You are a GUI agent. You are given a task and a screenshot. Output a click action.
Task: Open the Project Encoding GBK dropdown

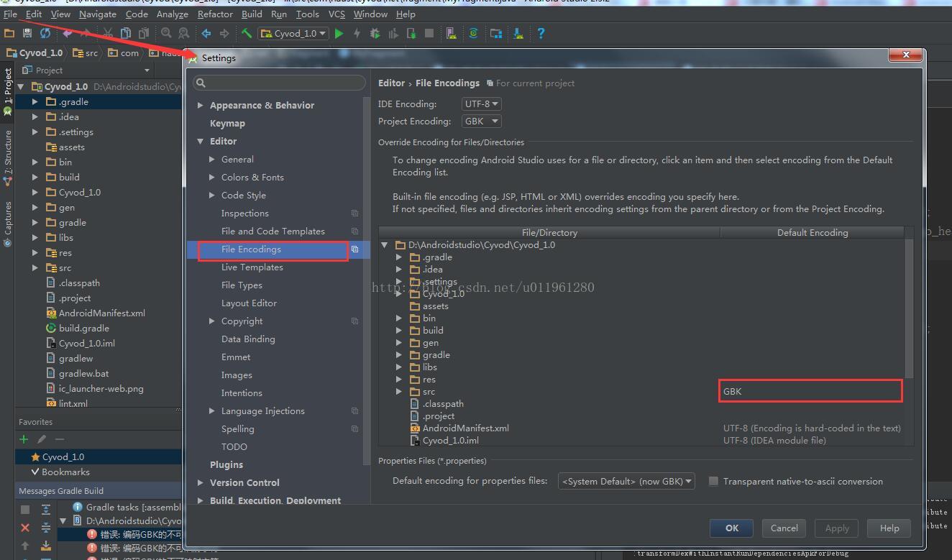(482, 121)
